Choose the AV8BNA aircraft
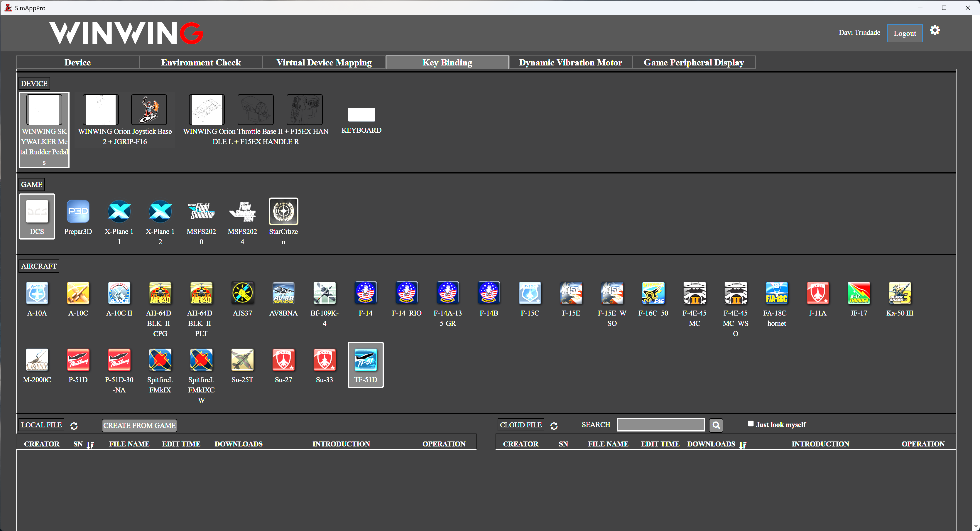 283,293
